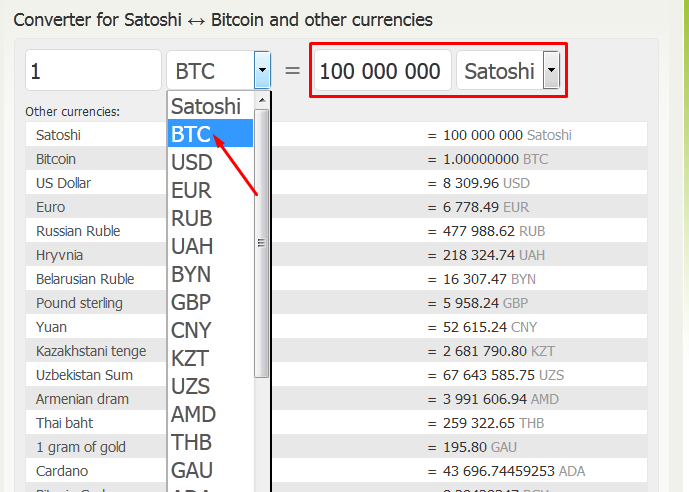Click the Bitcoin row label

coord(56,159)
